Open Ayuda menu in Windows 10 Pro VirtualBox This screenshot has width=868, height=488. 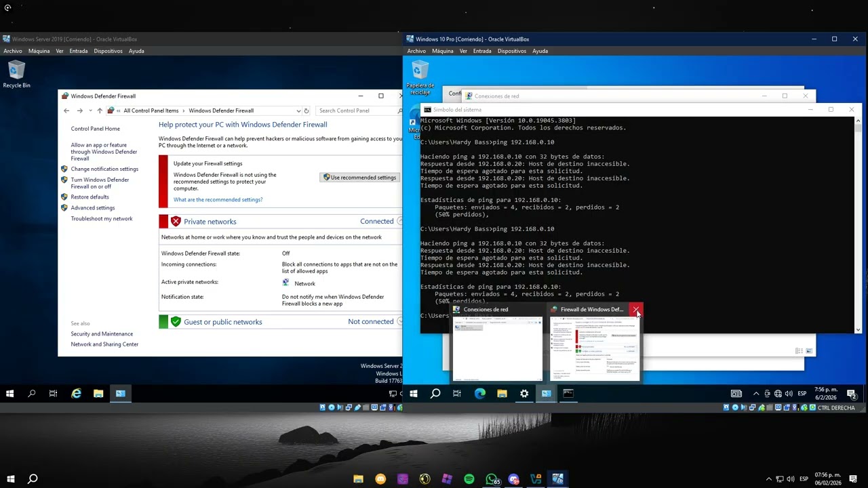(x=540, y=51)
